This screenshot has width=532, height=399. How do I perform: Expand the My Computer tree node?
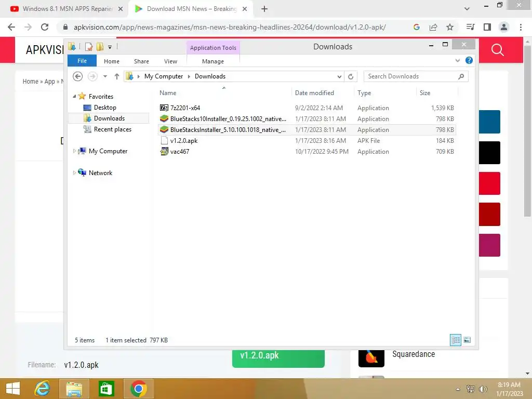(x=74, y=151)
